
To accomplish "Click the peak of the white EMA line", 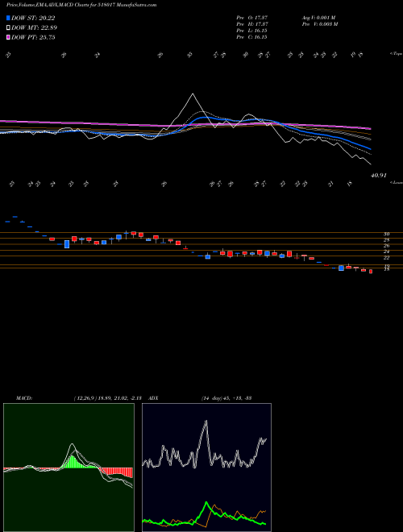I will tap(193, 94).
